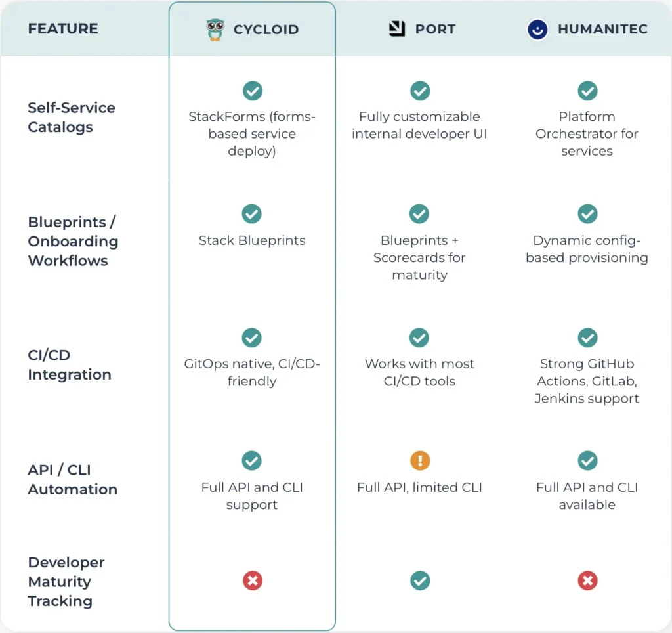The width and height of the screenshot is (672, 633).
Task: Click Cycloid's check mark for API/CLI Automation
Action: [251, 460]
